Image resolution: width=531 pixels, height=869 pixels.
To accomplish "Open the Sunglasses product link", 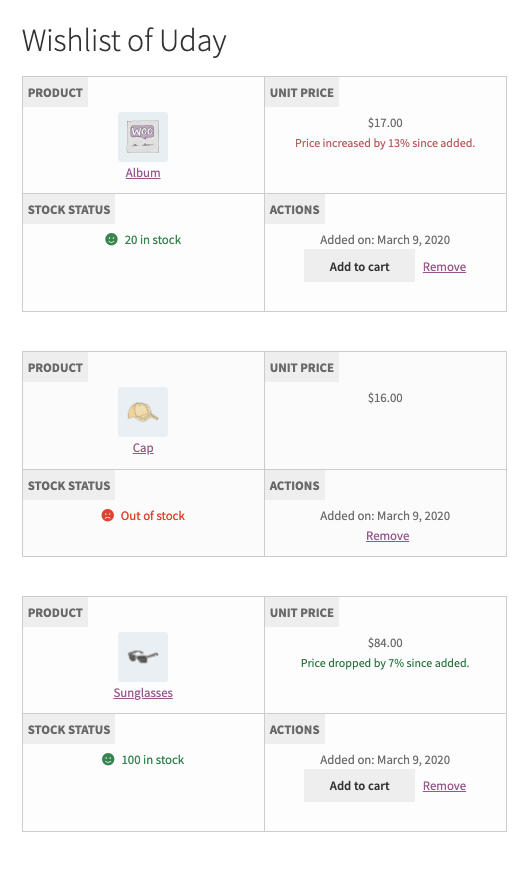I will pyautogui.click(x=143, y=693).
